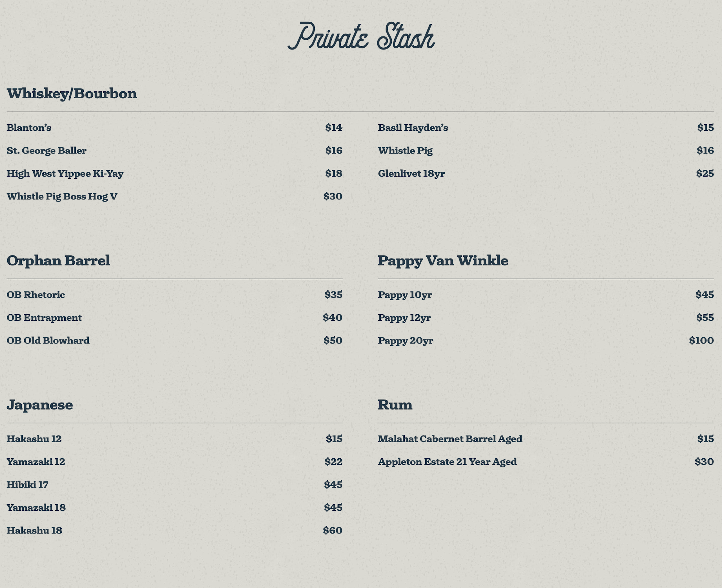This screenshot has height=588, width=722.
Task: Click the Japanese section heading
Action: click(40, 405)
